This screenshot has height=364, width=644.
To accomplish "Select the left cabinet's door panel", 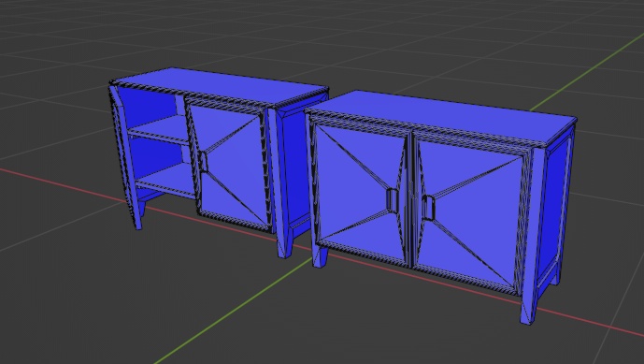I will click(230, 167).
